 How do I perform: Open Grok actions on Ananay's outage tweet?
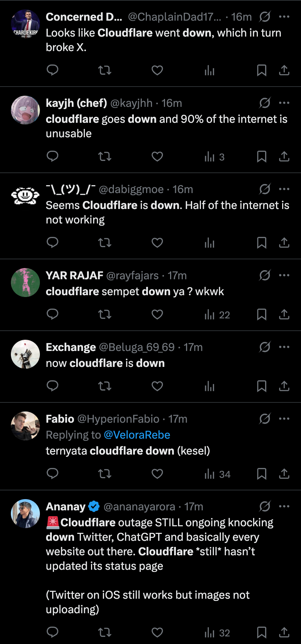click(x=265, y=506)
